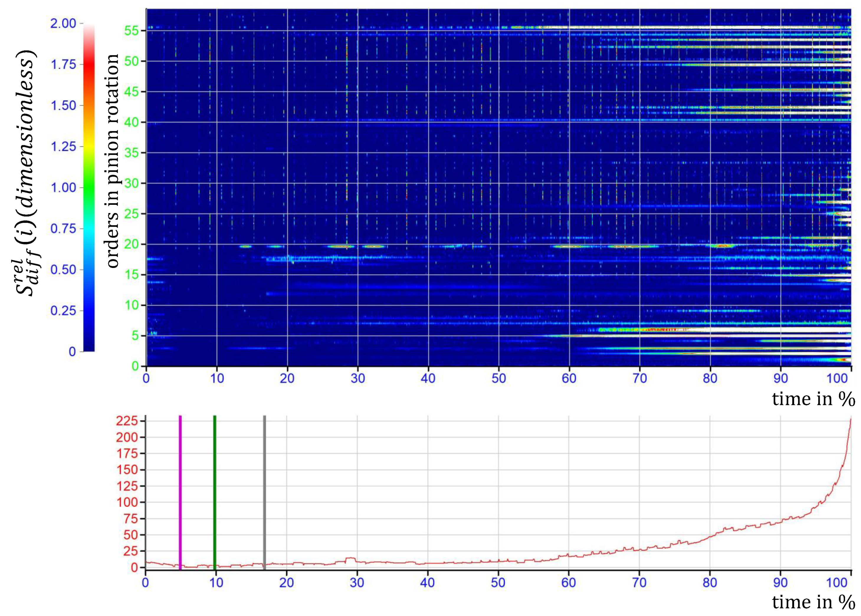861x616 pixels.
Task: Click the 0.50 colorbar label
Action: point(63,270)
